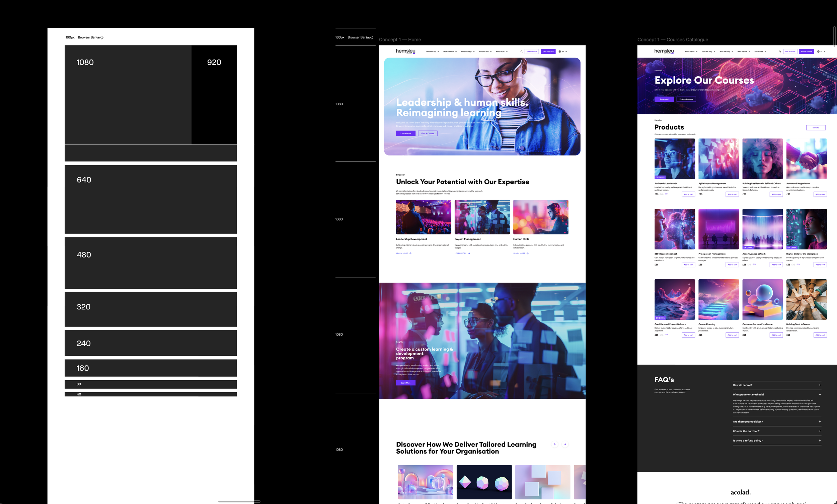Viewport: 837px width, 504px height.
Task: Collapse 'What payment methods?' minus icon
Action: point(820,394)
